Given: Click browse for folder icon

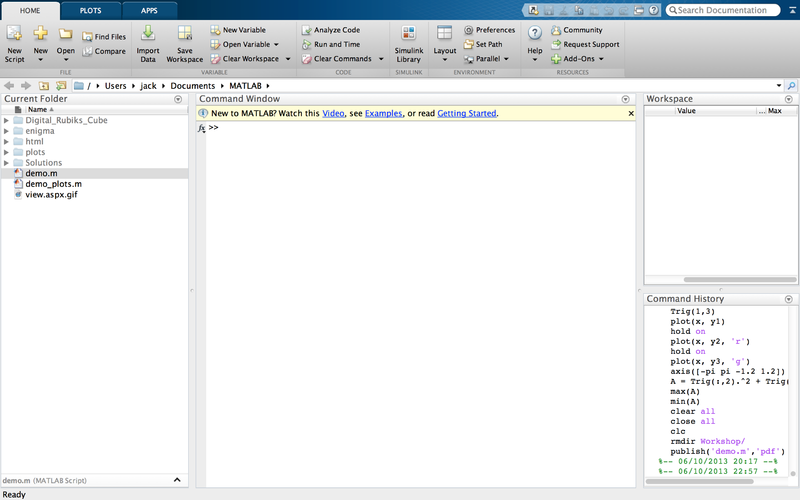Looking at the screenshot, I should pyautogui.click(x=61, y=86).
